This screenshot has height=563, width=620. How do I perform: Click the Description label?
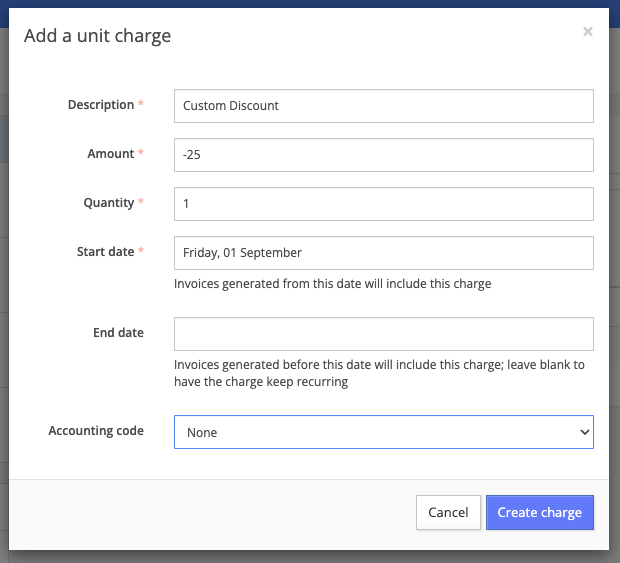click(101, 105)
